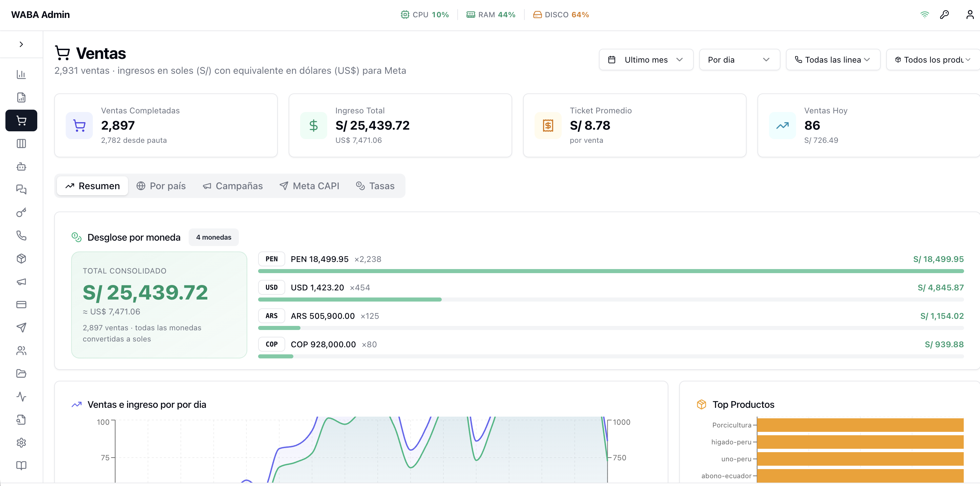Viewport: 980px width, 486px height.
Task: Click the S/ 1,154.02 ARS converted amount
Action: pos(942,316)
